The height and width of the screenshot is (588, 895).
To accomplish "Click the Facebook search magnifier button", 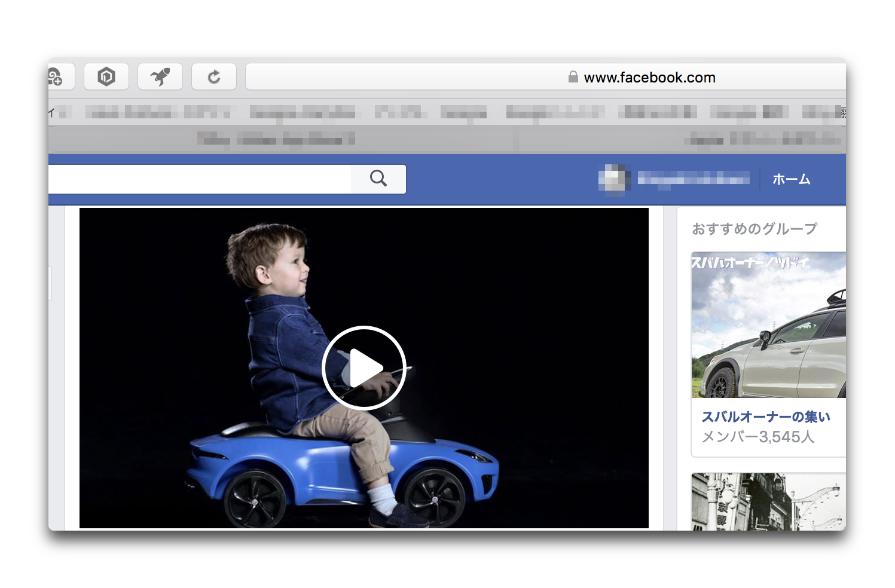I will coord(378,179).
